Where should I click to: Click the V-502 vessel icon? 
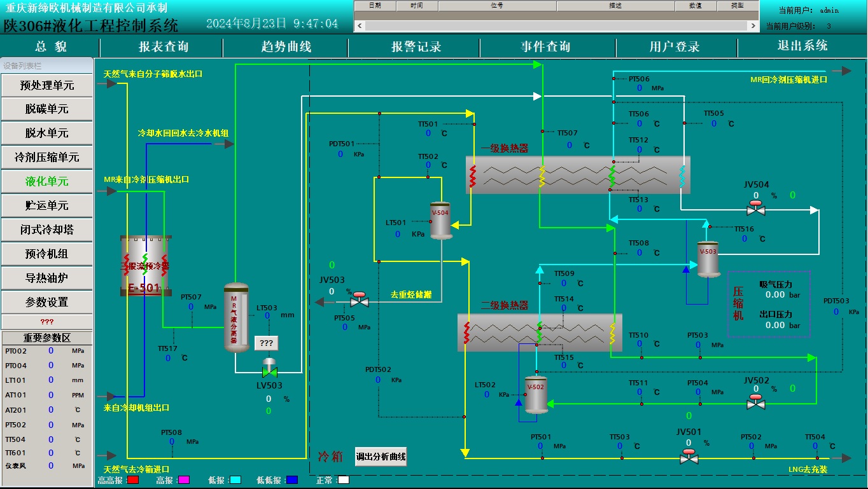click(x=536, y=394)
